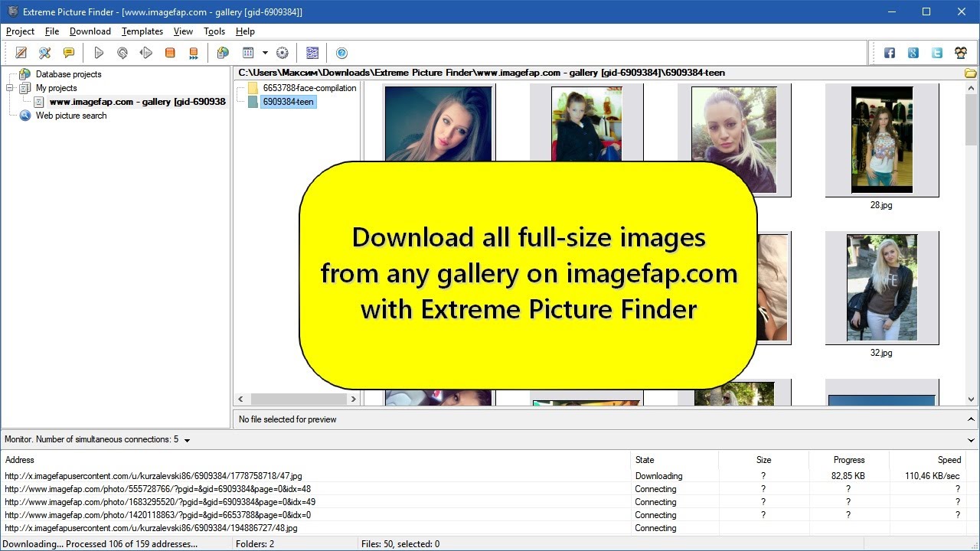Click the Speed column header

point(927,460)
